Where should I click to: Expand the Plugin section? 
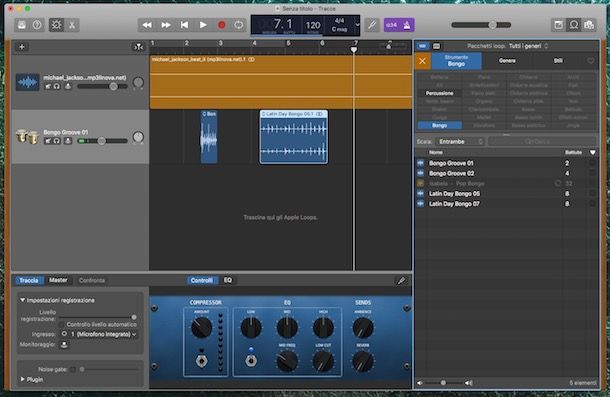[23, 379]
